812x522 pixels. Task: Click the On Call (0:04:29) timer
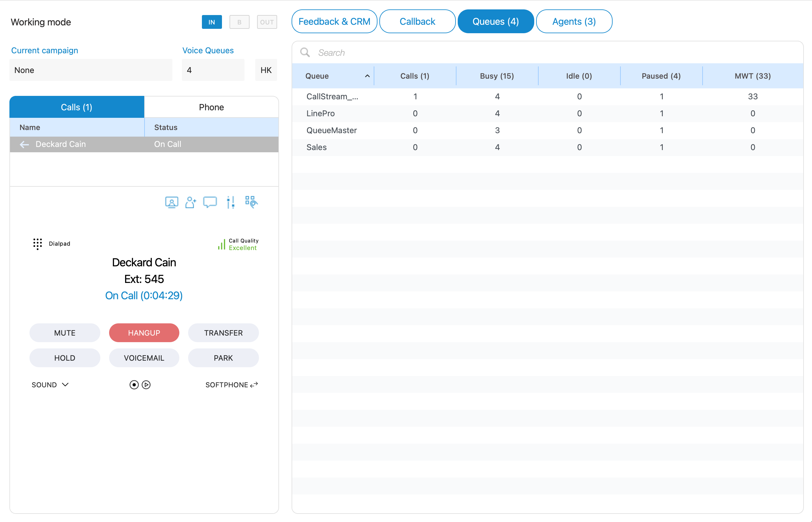point(144,295)
